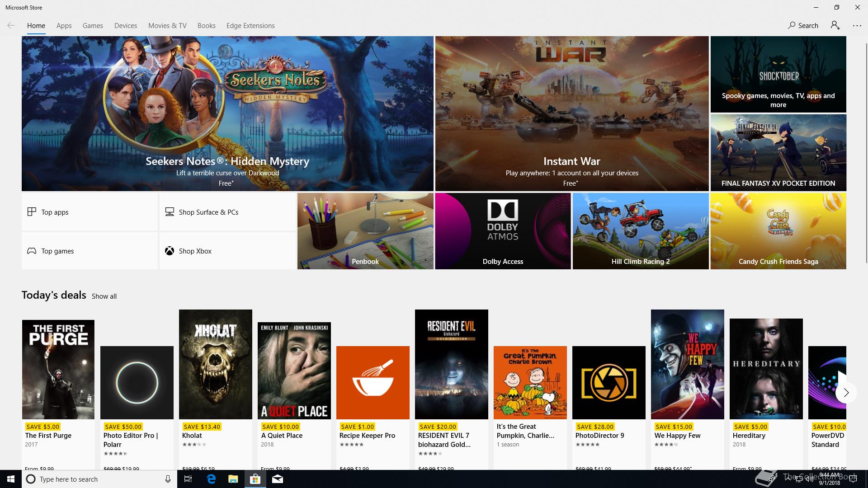Open the Edge Extensions tab

tap(250, 26)
